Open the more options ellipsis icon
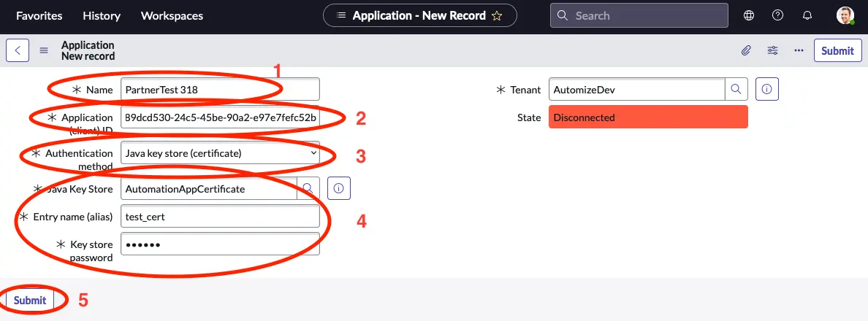Viewport: 868px width, 321px height. [x=799, y=51]
